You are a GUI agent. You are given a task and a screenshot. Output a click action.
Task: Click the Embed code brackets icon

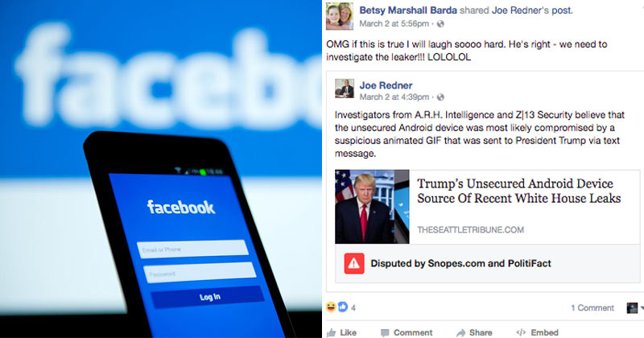tap(521, 332)
